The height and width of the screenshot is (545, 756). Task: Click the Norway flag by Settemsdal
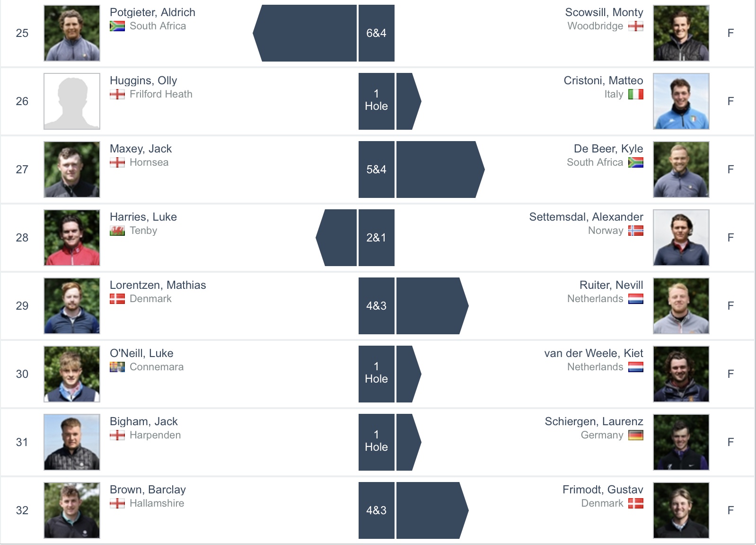pyautogui.click(x=635, y=231)
